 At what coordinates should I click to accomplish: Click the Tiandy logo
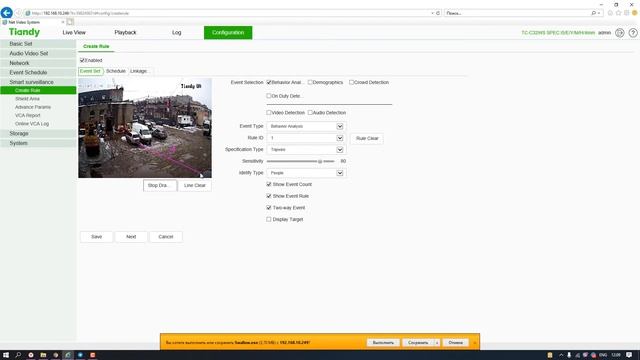click(x=24, y=32)
